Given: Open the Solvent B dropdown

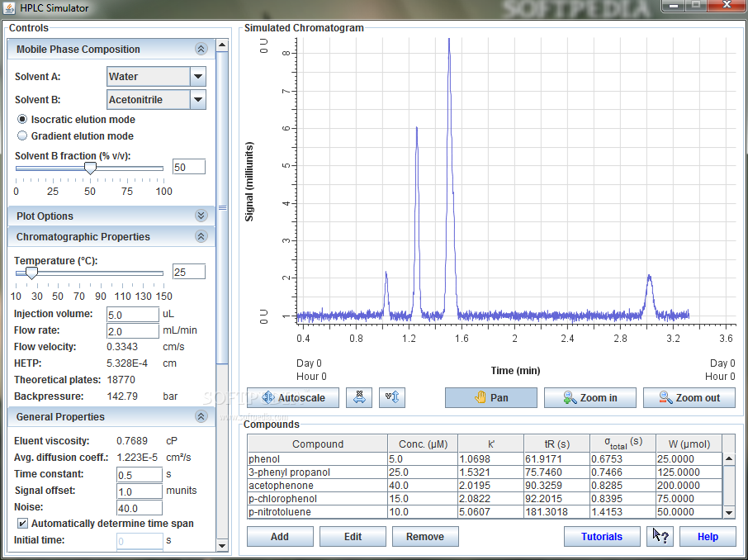Looking at the screenshot, I should click(198, 100).
